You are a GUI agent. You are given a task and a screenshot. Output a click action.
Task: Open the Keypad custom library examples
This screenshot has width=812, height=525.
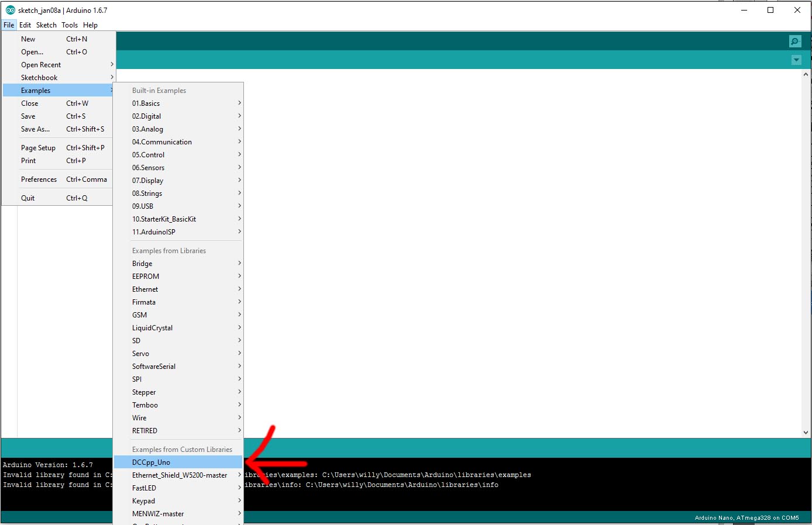click(x=178, y=501)
